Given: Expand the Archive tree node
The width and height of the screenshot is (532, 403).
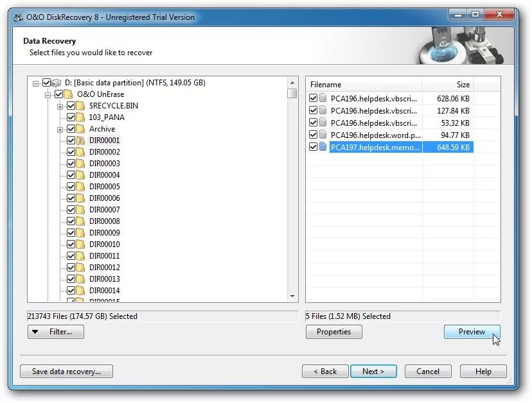Looking at the screenshot, I should click(x=60, y=130).
